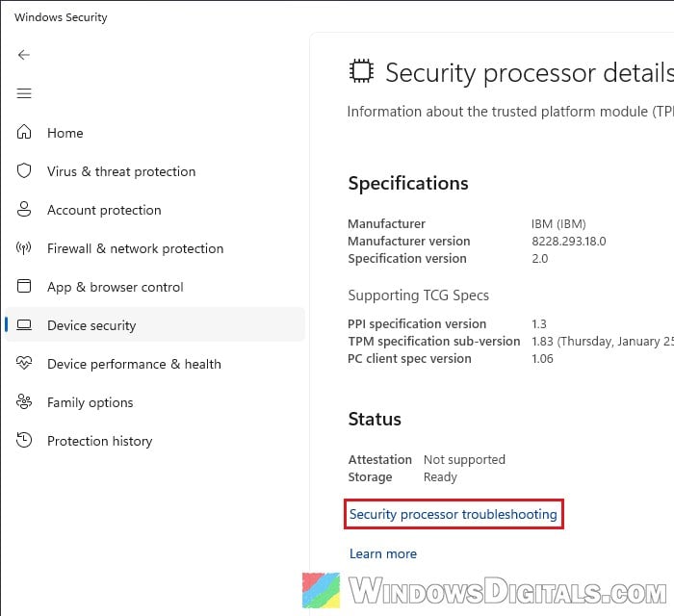Click specification version value 2.0
Screen dimensions: 674x616
point(540,259)
